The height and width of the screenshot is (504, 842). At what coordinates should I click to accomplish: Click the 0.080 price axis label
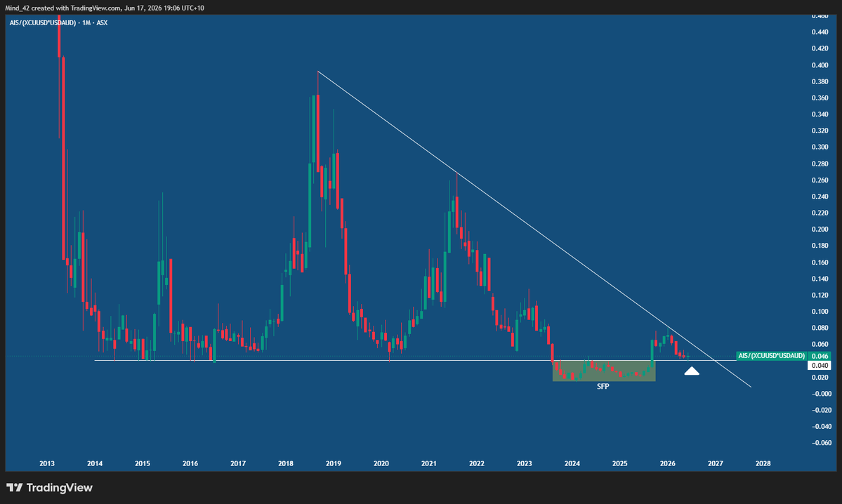(820, 328)
